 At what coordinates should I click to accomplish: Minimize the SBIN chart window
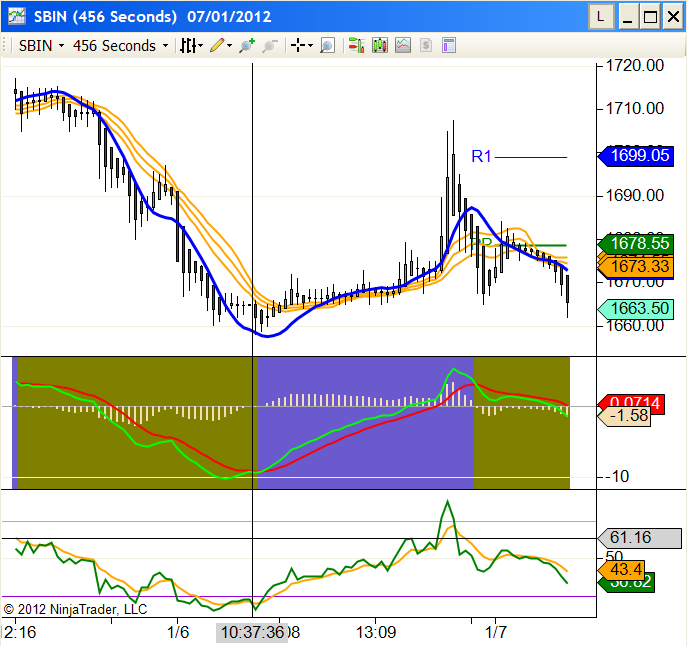coord(628,17)
